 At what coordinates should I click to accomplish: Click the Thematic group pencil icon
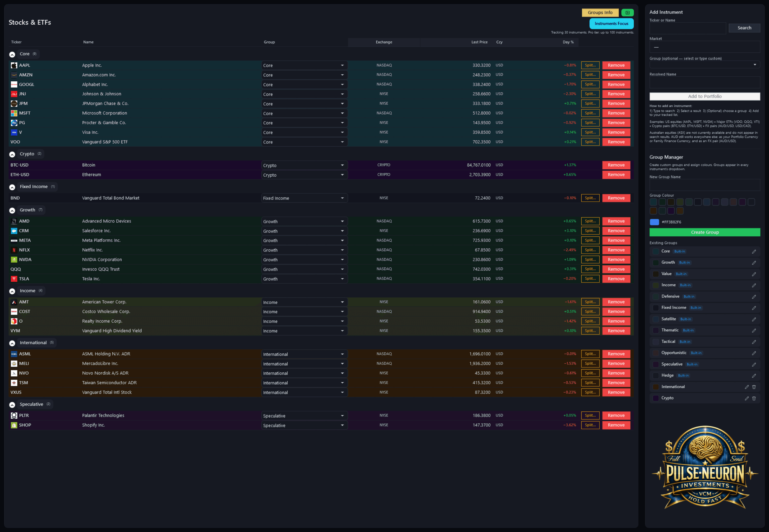click(754, 331)
